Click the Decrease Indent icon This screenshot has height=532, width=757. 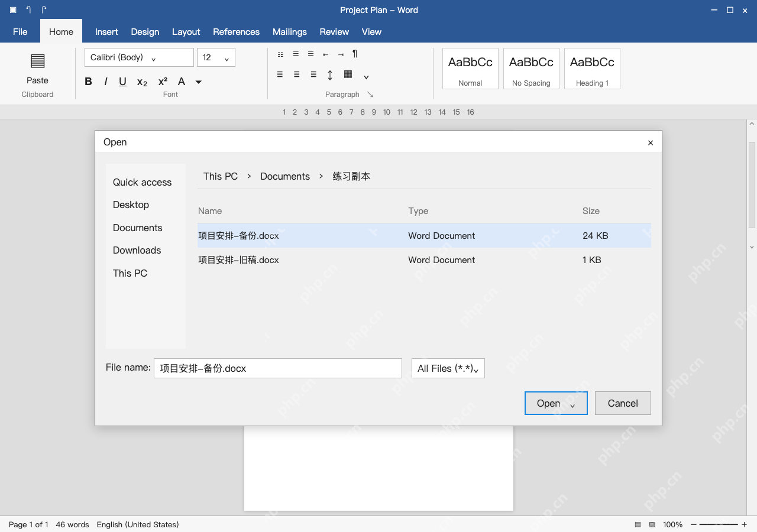pos(325,54)
